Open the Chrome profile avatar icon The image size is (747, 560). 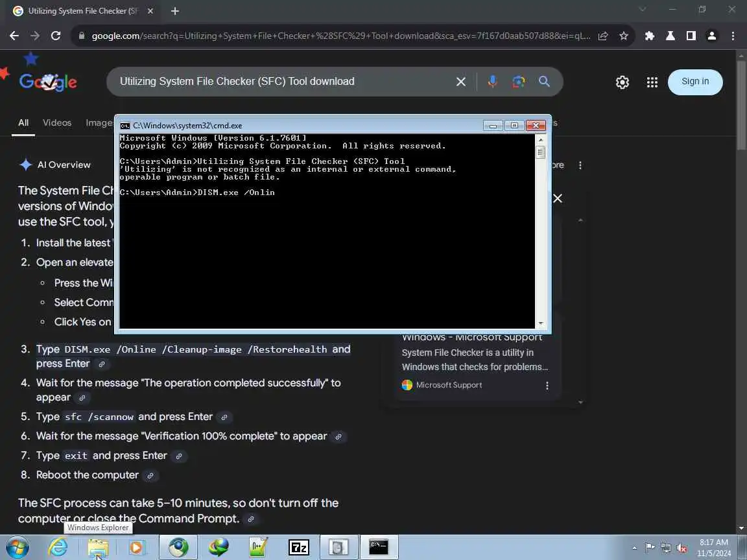click(712, 36)
